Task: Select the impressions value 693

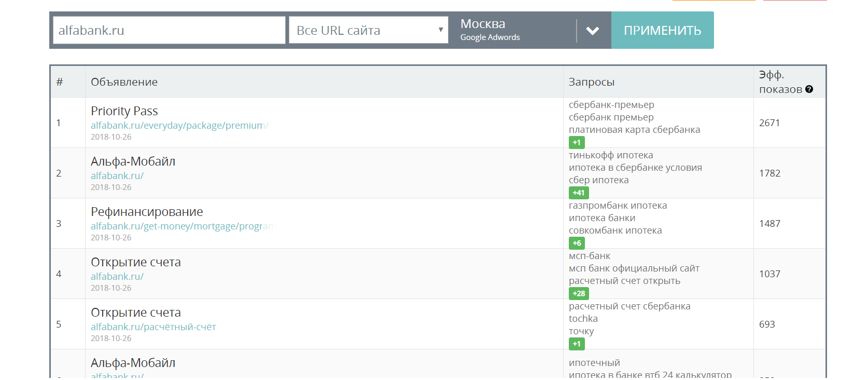Action: 767,324
